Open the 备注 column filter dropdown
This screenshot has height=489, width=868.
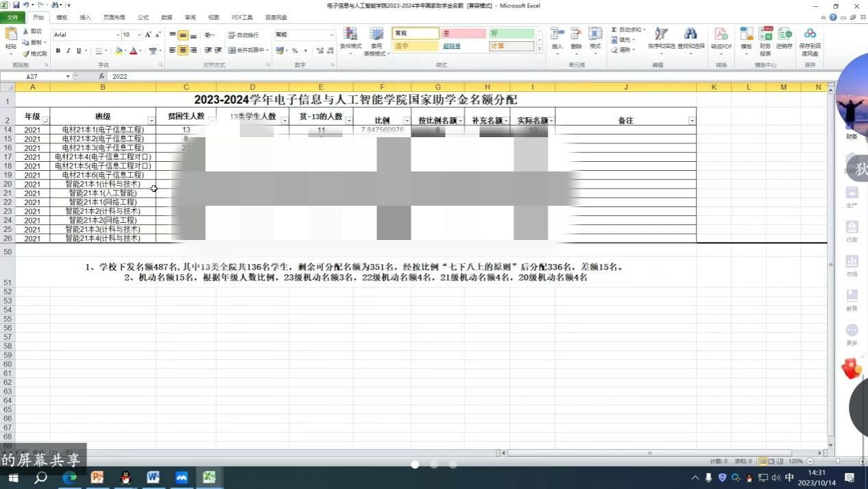click(x=692, y=121)
